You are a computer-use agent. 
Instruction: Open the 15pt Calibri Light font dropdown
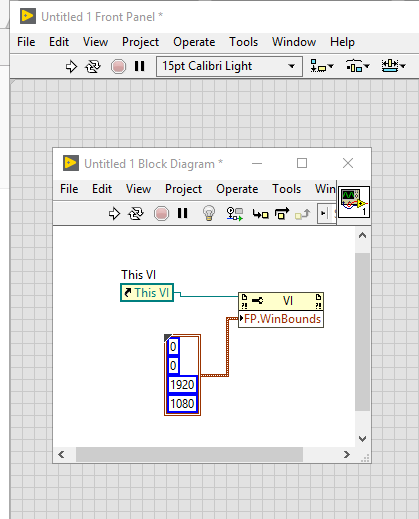point(229,66)
